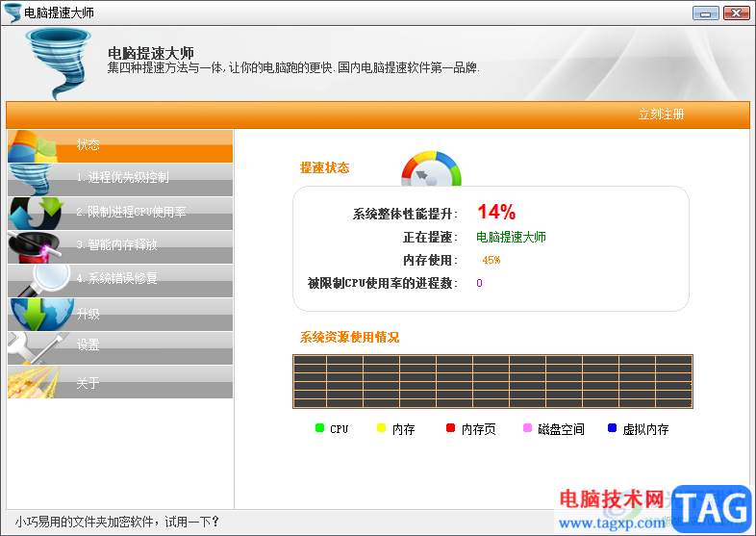The image size is (756, 536).
Task: Click the magnifier icon beside 系统错误修复
Action: (44, 280)
